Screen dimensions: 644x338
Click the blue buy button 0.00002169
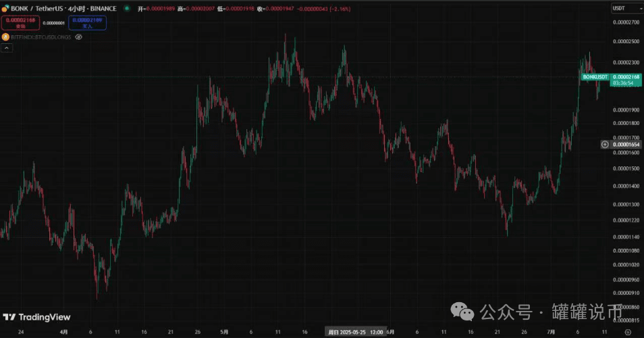coord(88,22)
